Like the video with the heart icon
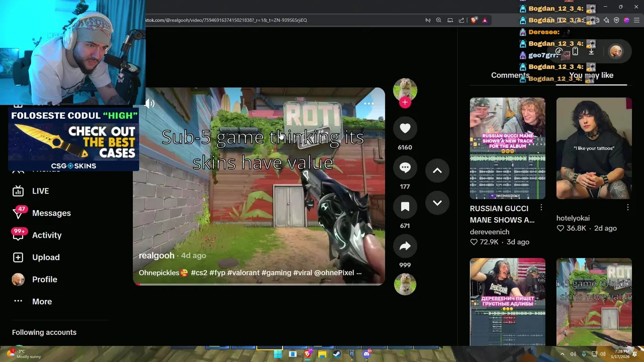Screen dimensions: 644x362 coord(405,129)
